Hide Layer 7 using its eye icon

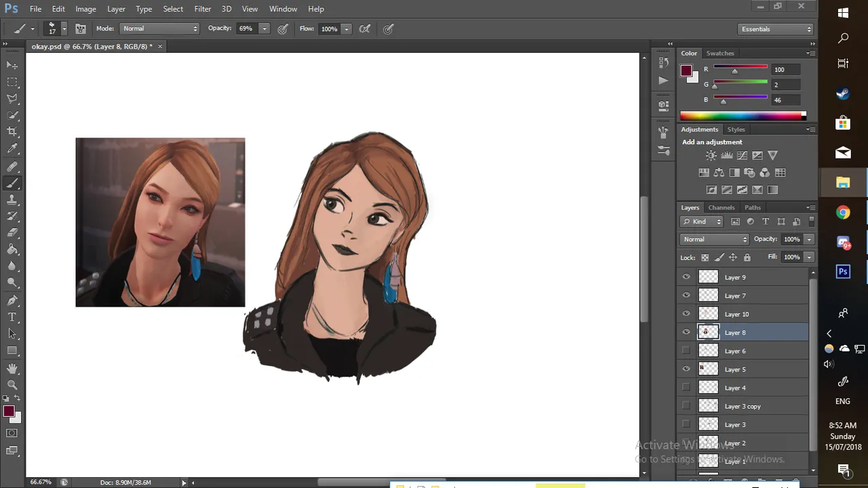(686, 296)
